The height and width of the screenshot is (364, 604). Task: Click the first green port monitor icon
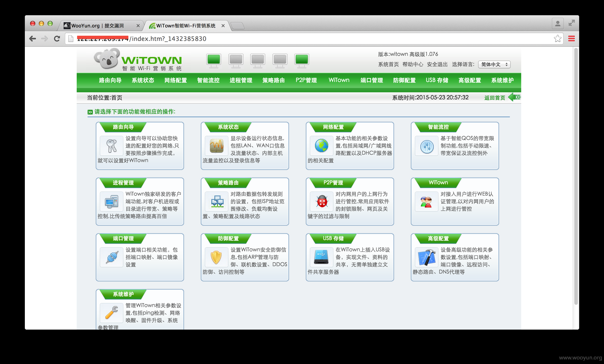point(214,61)
